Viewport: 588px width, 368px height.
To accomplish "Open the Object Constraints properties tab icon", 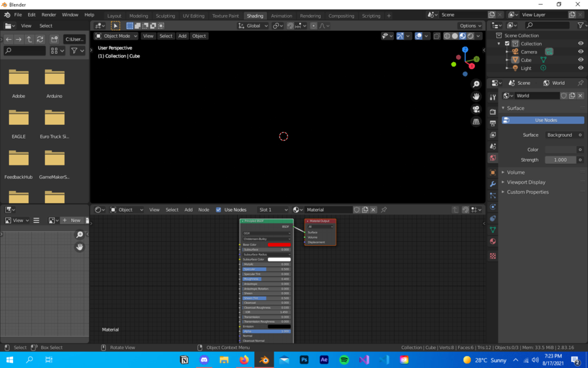I will 493,218.
